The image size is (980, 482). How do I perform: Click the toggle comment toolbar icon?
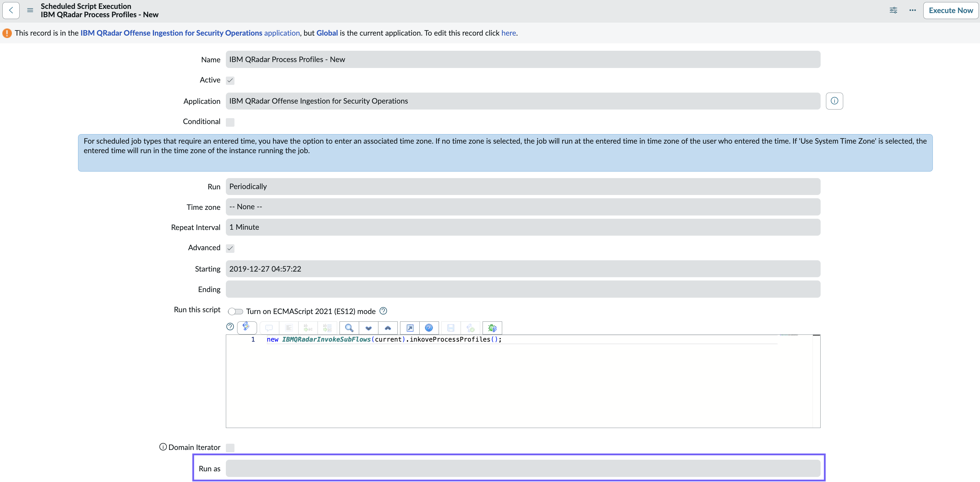(269, 328)
